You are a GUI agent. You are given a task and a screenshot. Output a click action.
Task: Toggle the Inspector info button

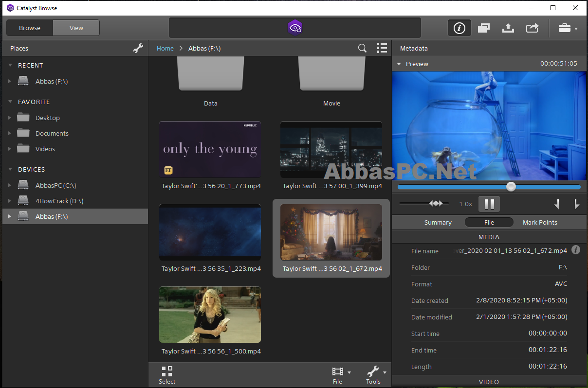[x=459, y=28]
